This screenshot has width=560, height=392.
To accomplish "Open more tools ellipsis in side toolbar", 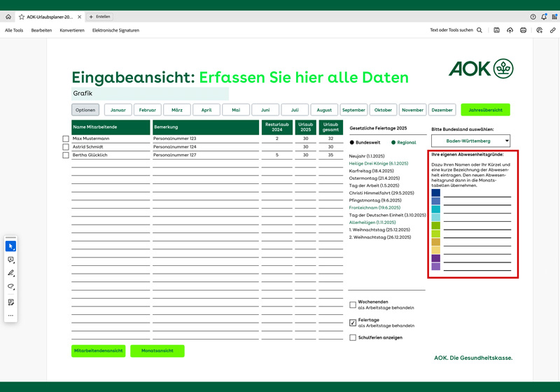I will pyautogui.click(x=10, y=315).
